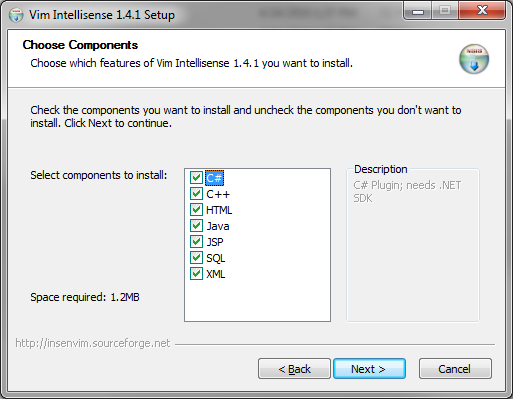
Task: Select the HTML item in the components list
Action: [x=219, y=210]
